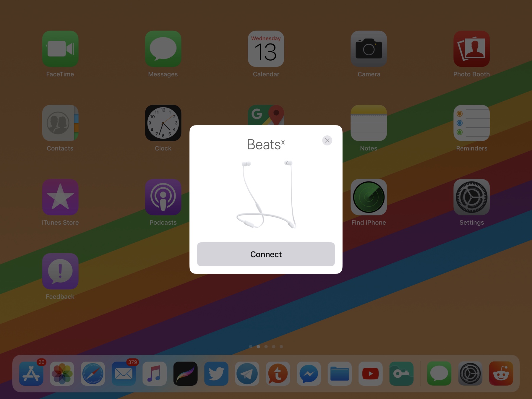Open Telegram from the dock
The height and width of the screenshot is (399, 532).
247,374
